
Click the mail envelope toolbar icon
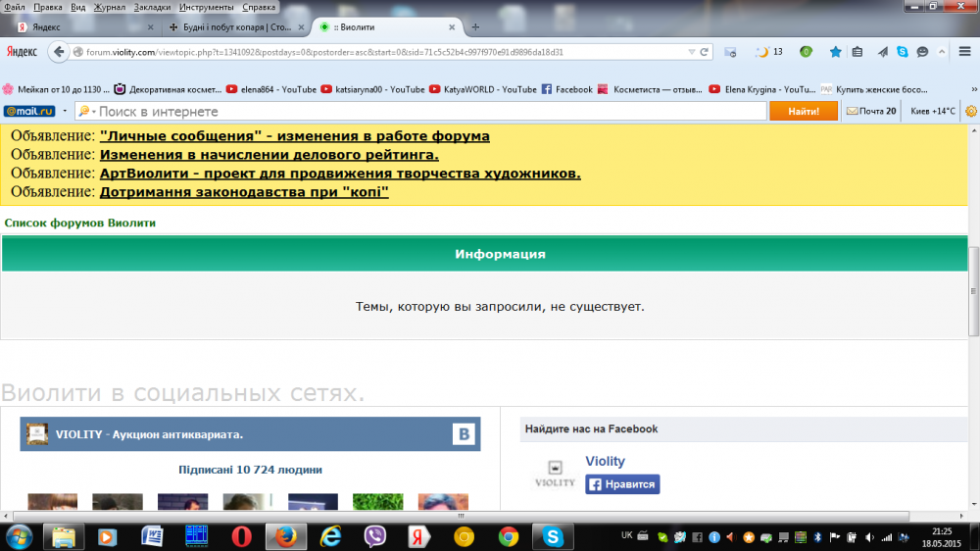pyautogui.click(x=730, y=52)
